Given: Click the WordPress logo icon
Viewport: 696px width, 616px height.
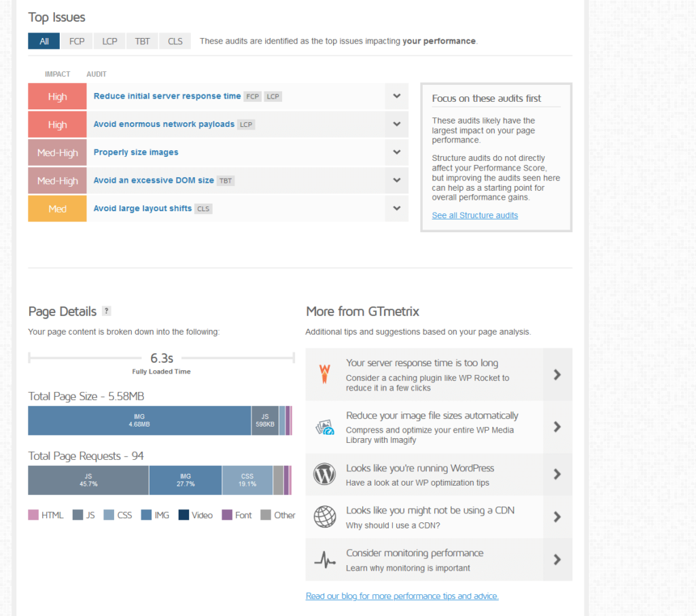Looking at the screenshot, I should point(325,474).
